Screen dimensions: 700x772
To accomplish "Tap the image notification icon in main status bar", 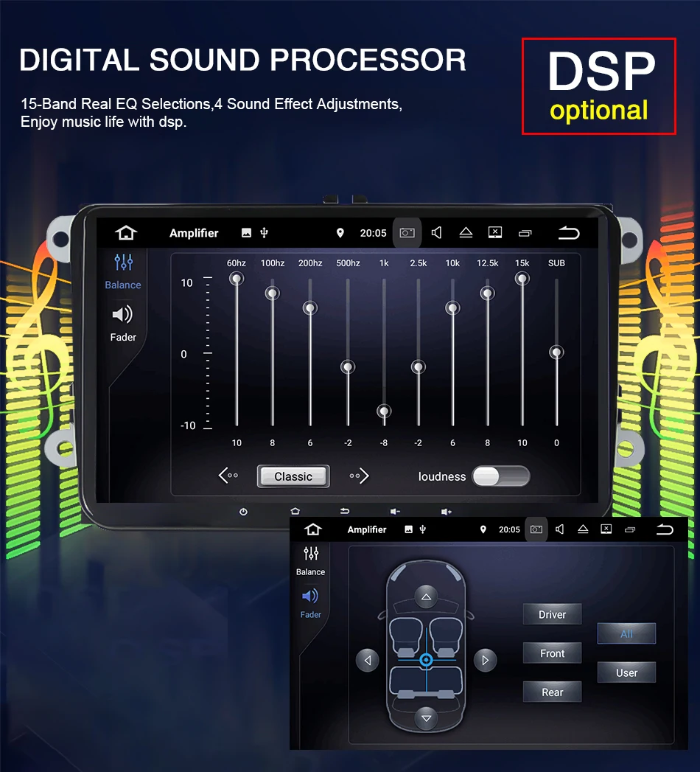I will click(x=246, y=233).
